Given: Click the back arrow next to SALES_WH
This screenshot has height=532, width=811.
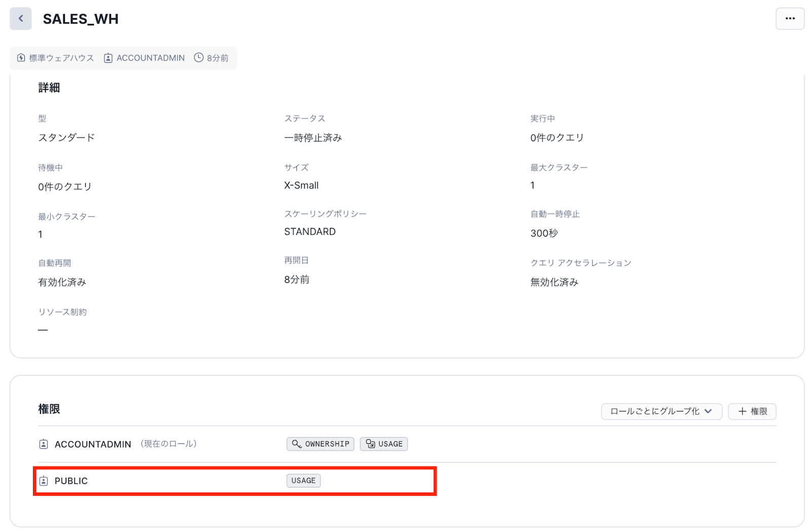Looking at the screenshot, I should click(21, 19).
